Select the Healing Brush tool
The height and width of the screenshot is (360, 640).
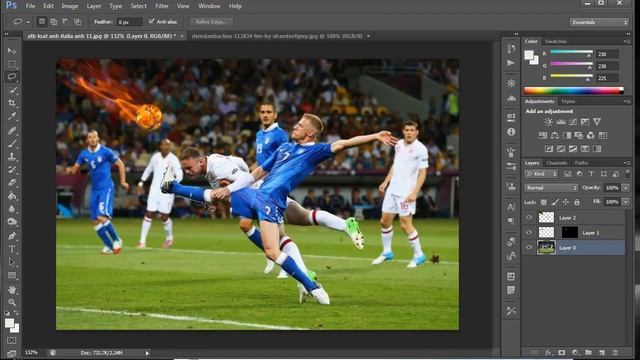12,130
